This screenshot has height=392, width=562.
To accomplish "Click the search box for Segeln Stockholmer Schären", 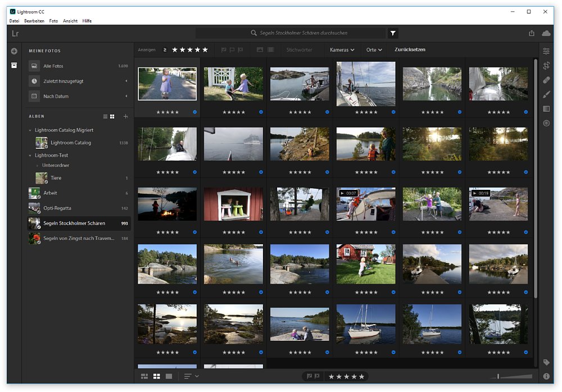I will [x=291, y=33].
